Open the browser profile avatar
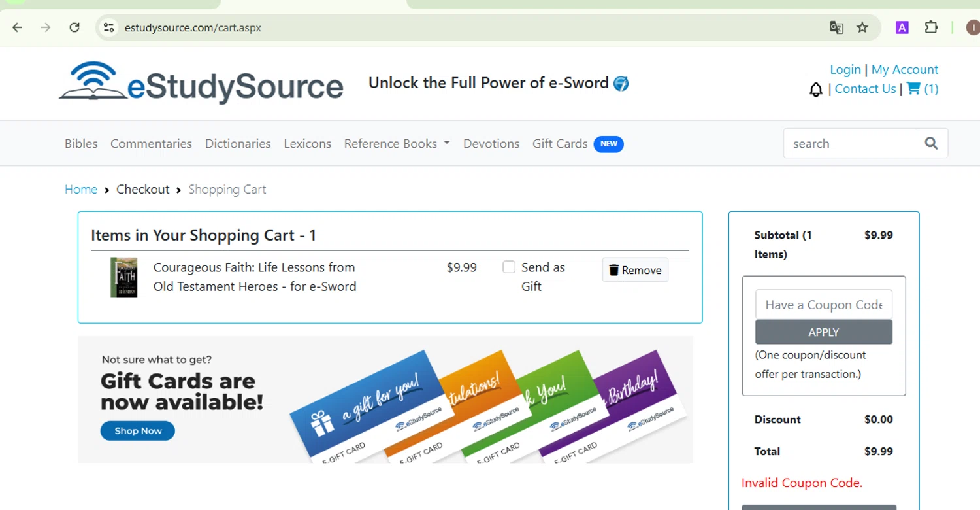The image size is (980, 510). [x=972, y=27]
